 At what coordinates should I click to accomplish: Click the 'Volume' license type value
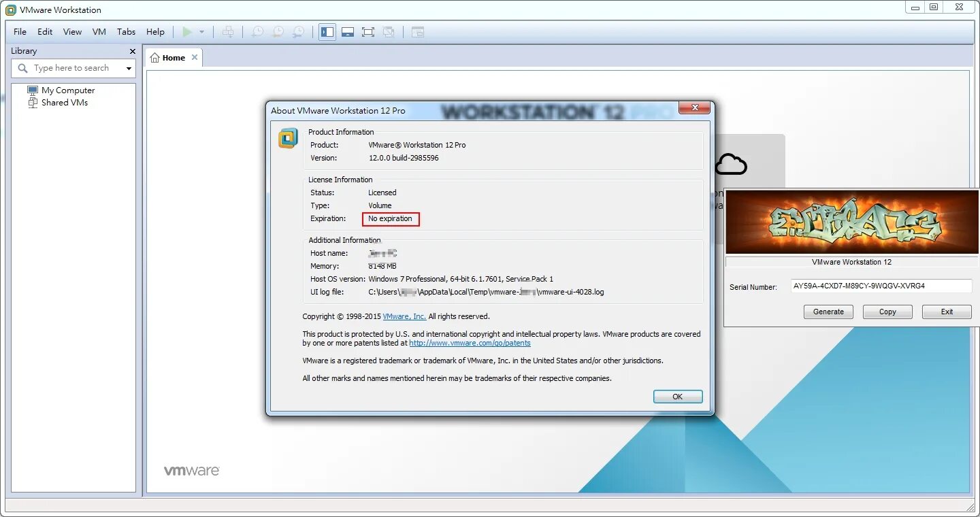380,205
